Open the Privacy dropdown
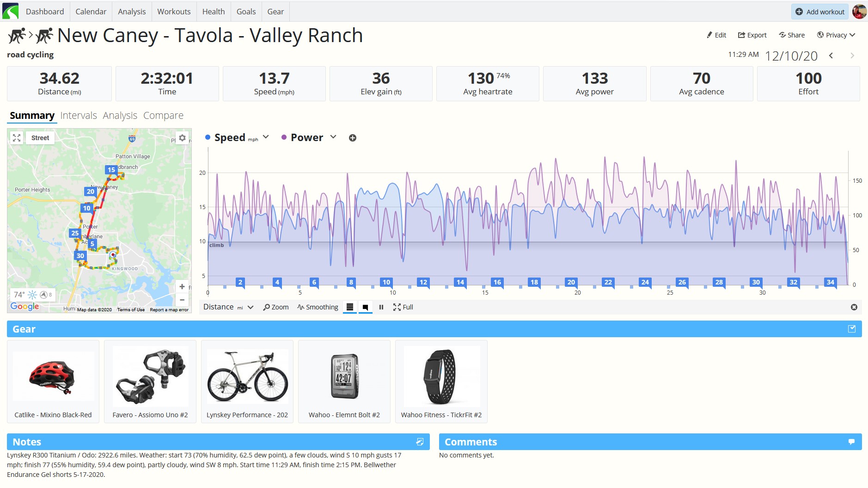The image size is (868, 488). (836, 35)
